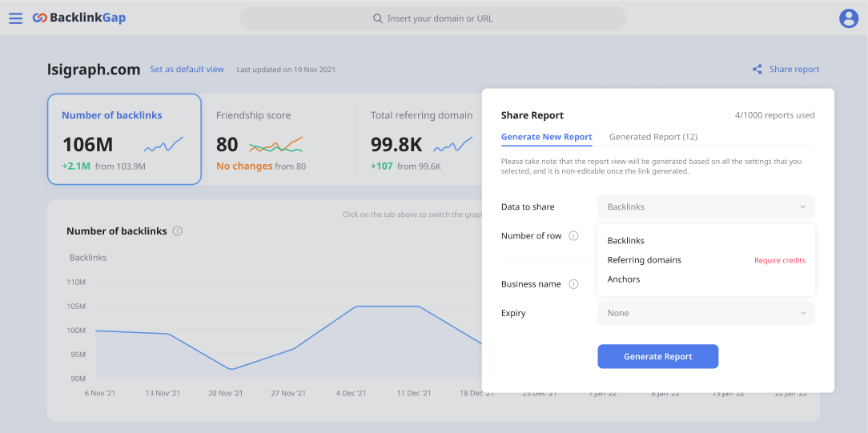Click the +2.1M change value
This screenshot has width=868, height=433.
point(76,166)
